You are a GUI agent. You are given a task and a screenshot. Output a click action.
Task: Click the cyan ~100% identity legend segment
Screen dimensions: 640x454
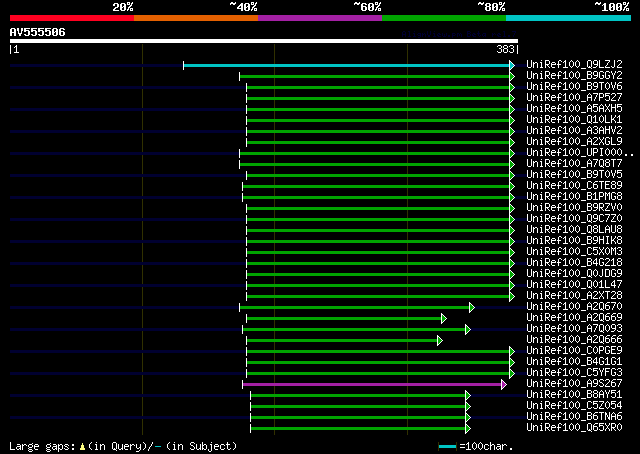click(x=569, y=18)
